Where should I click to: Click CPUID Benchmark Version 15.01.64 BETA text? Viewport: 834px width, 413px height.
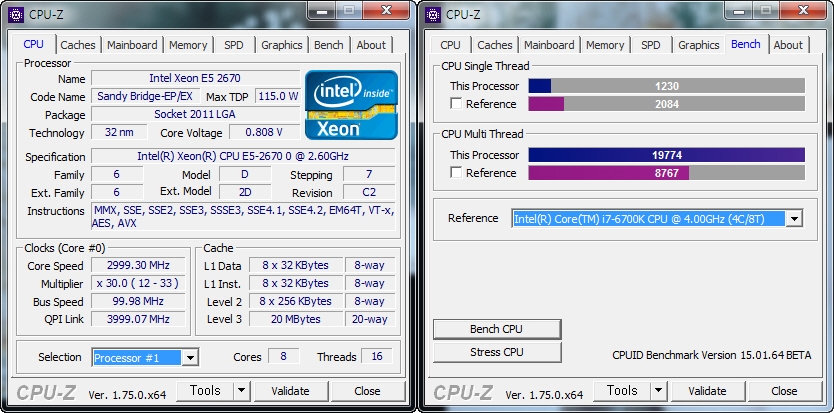pyautogui.click(x=712, y=355)
